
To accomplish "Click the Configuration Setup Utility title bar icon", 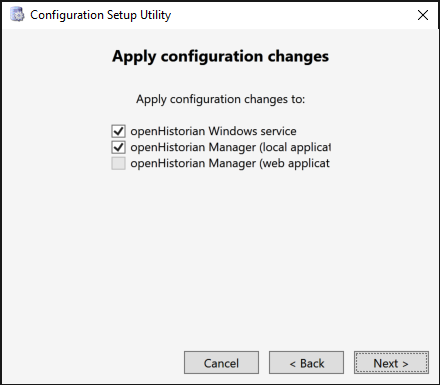I will pos(17,15).
